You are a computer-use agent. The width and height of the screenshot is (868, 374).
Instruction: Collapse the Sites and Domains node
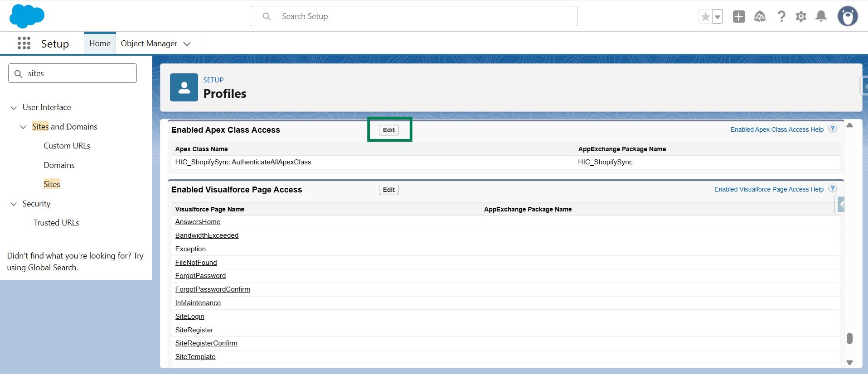[x=23, y=127]
